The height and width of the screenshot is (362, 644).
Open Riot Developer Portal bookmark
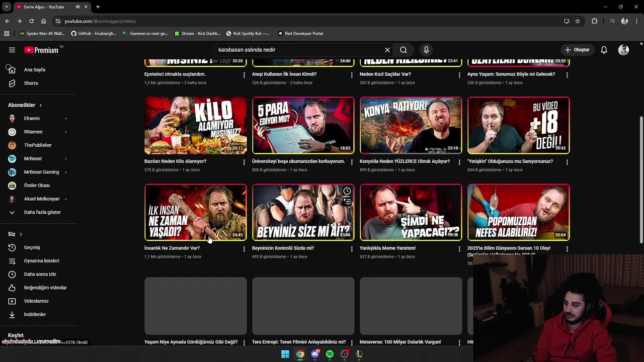pos(300,34)
